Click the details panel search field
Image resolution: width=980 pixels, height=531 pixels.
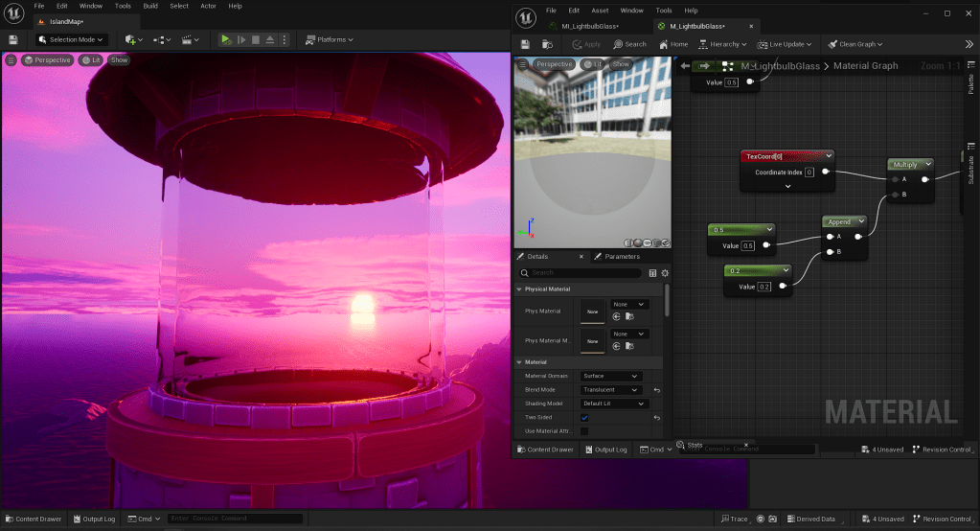(584, 273)
